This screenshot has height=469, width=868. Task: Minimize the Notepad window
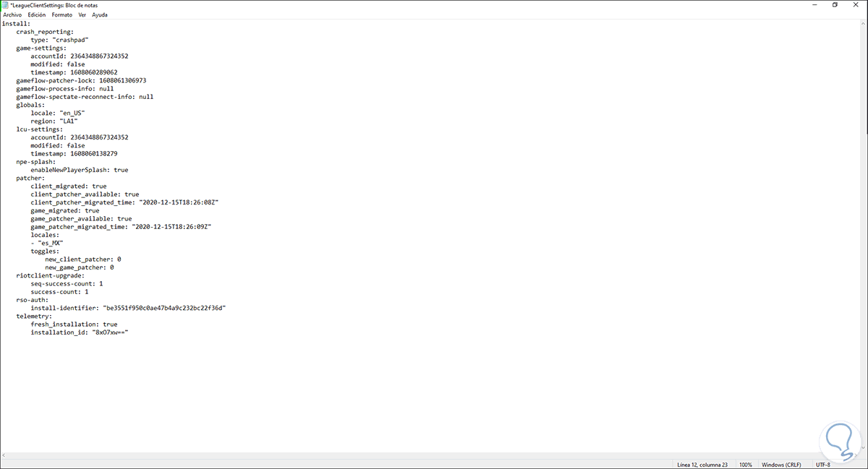[813, 5]
